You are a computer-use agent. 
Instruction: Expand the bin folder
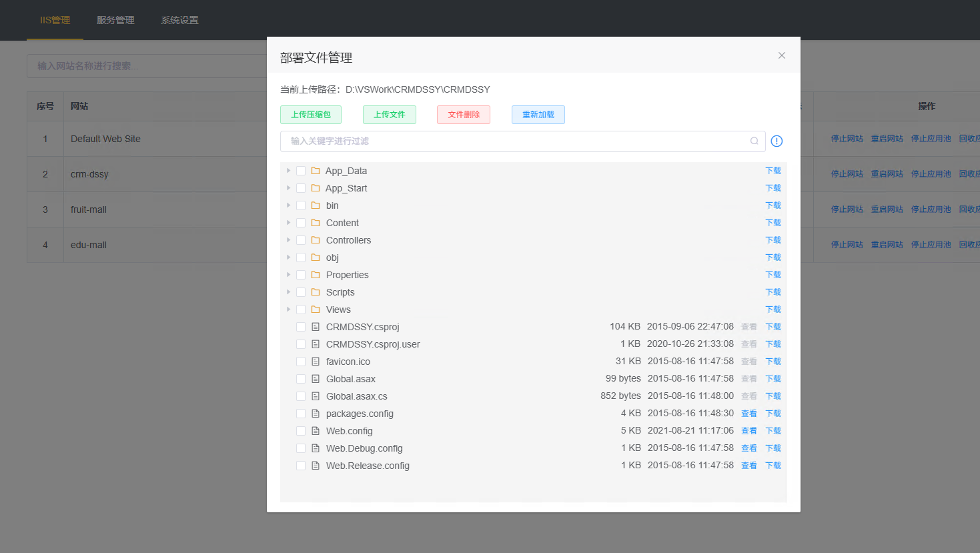pyautogui.click(x=288, y=205)
